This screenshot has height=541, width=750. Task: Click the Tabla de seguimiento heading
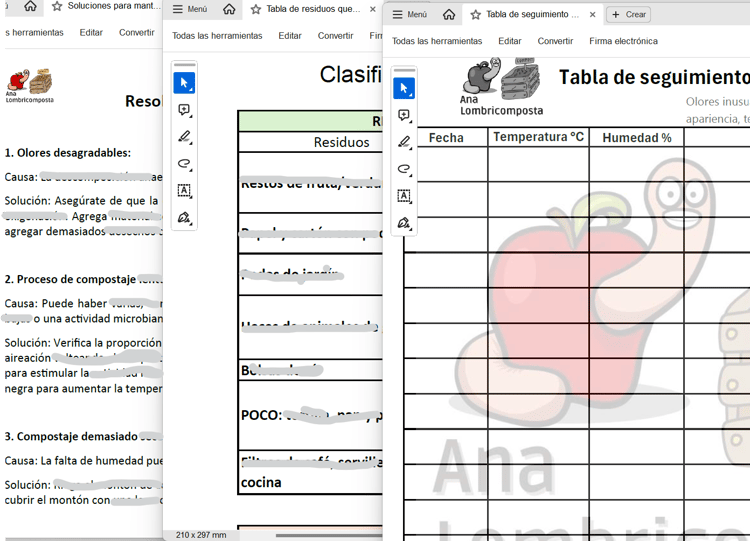tap(654, 77)
